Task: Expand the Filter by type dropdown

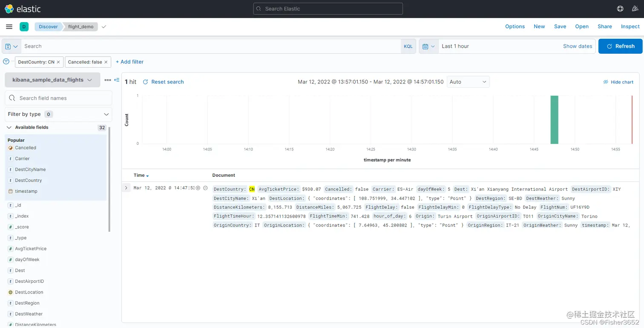Action: coord(58,114)
